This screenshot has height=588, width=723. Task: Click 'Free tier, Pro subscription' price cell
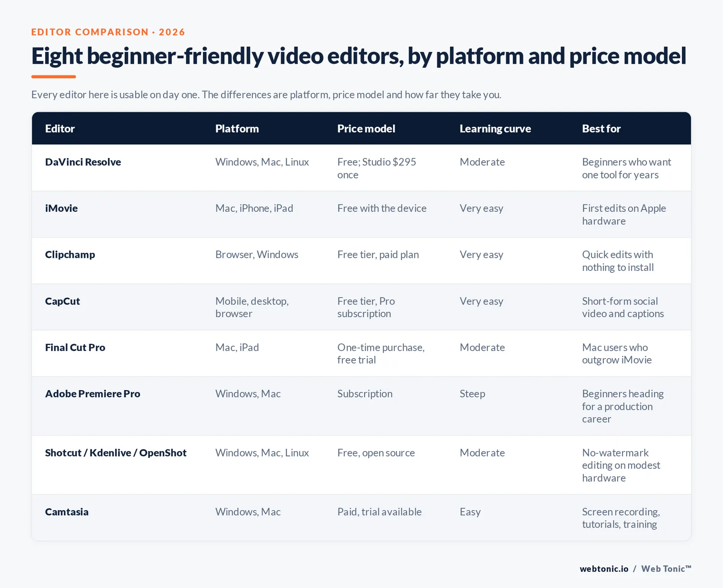(x=366, y=308)
